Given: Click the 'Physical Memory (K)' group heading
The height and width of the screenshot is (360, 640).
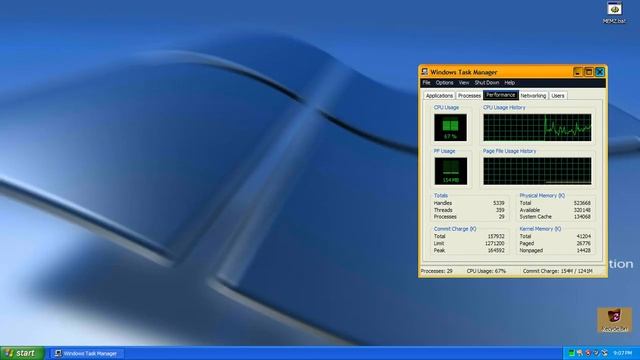Looking at the screenshot, I should (x=542, y=196).
